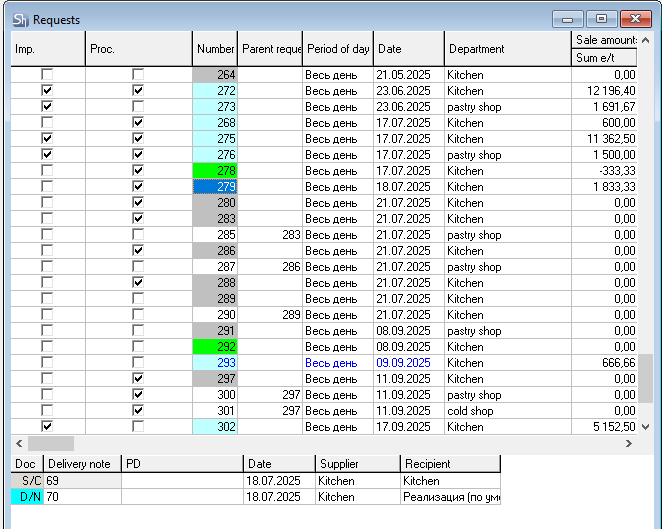Maximize the Requests window

coord(601,18)
